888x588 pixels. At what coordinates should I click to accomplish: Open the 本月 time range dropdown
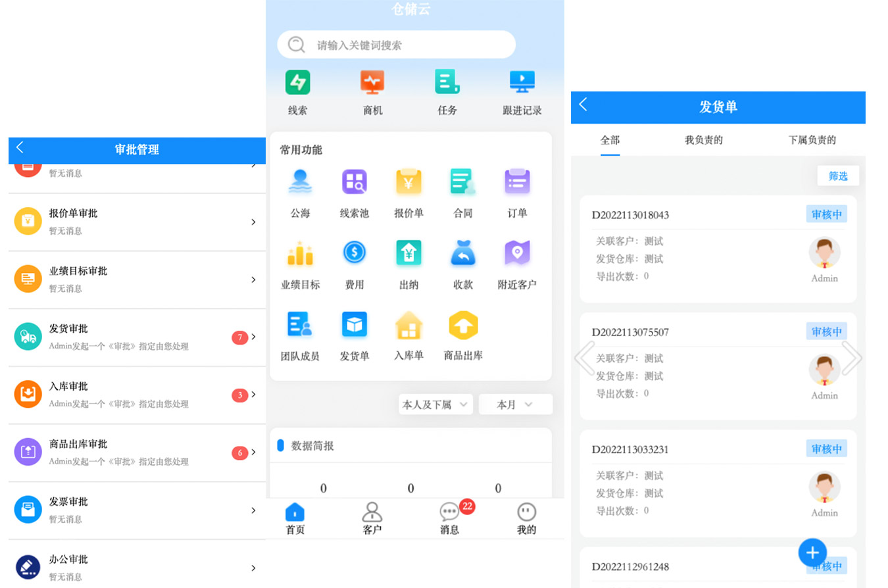point(515,404)
